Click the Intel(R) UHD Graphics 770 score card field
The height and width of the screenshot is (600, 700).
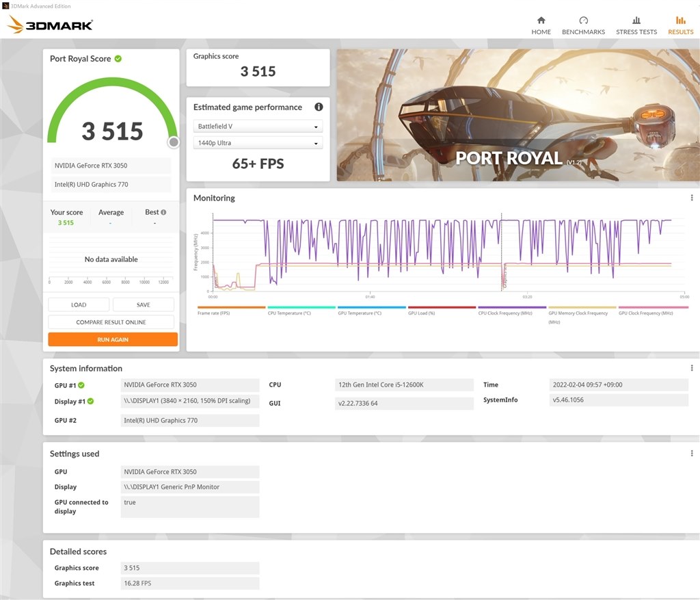pyautogui.click(x=111, y=185)
